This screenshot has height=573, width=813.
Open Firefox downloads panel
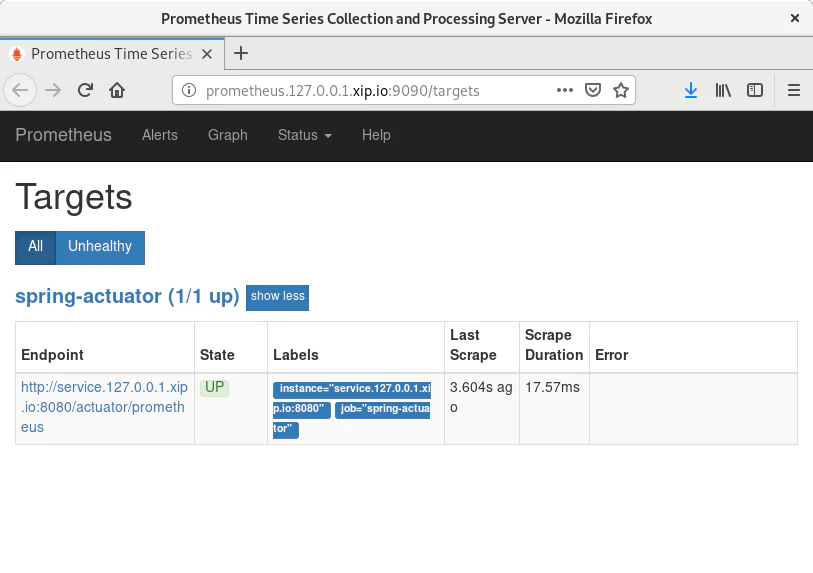pyautogui.click(x=690, y=90)
